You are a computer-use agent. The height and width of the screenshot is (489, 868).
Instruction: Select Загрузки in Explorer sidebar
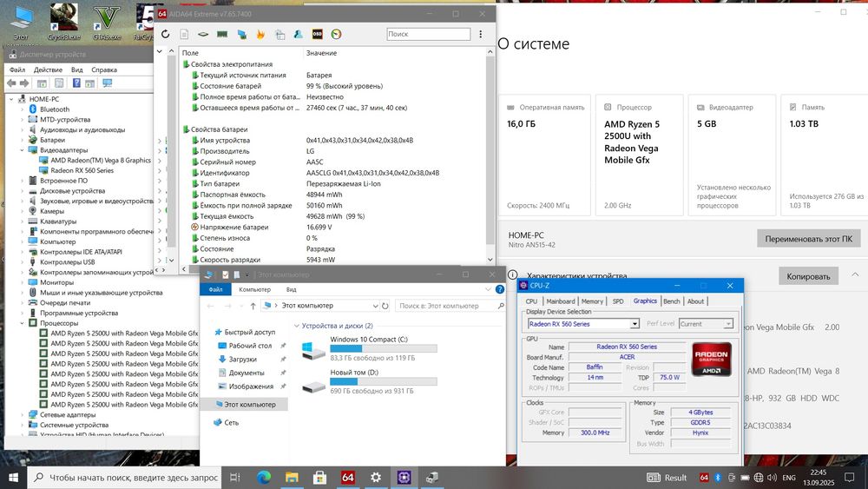pyautogui.click(x=242, y=359)
